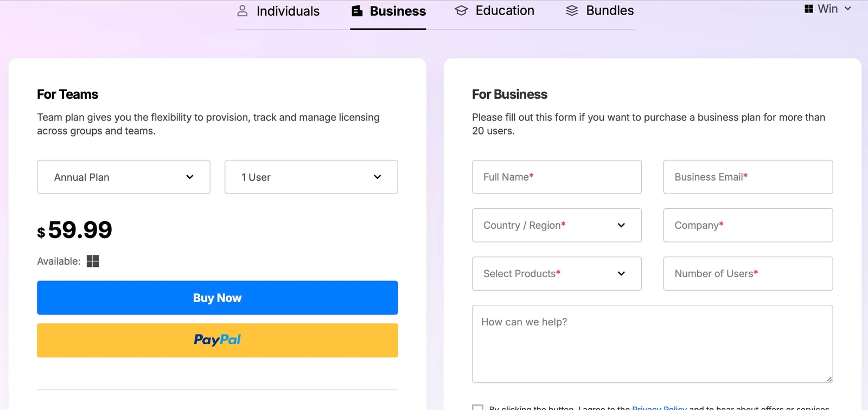The image size is (868, 410).
Task: Click the Windows logo beside Win
Action: [x=809, y=9]
